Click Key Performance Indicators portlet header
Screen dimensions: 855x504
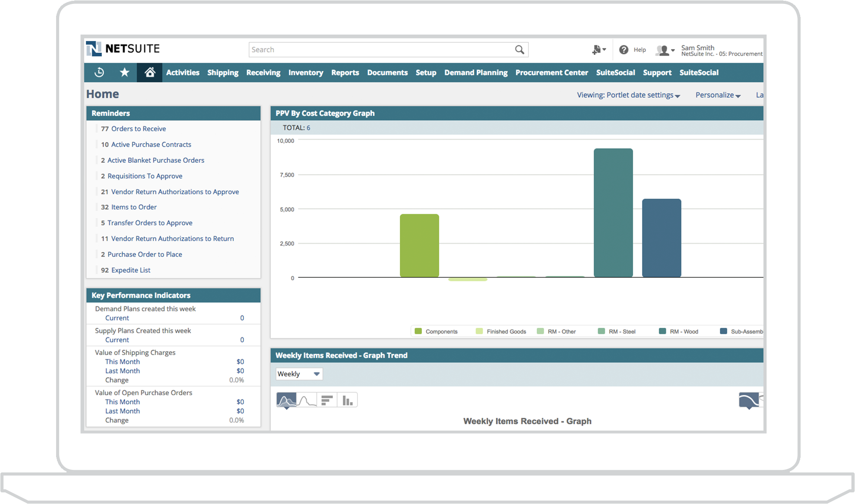(x=174, y=295)
